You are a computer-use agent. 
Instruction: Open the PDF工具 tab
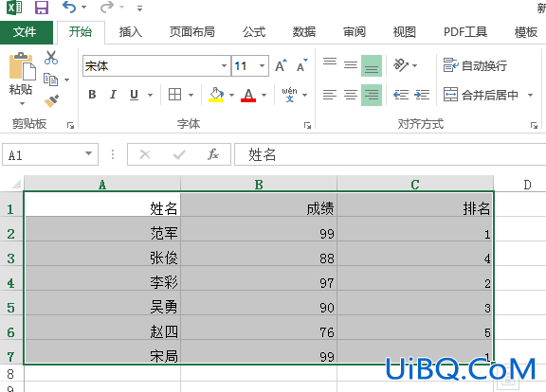465,32
